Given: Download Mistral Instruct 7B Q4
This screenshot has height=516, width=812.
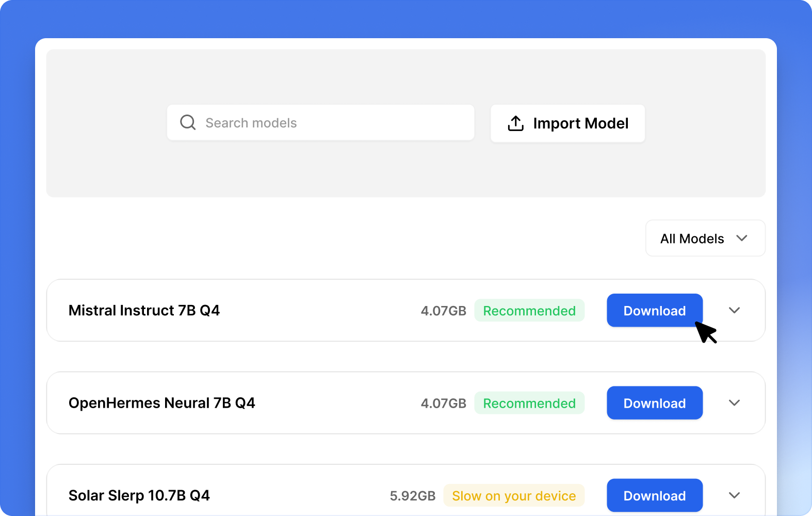Looking at the screenshot, I should [654, 311].
